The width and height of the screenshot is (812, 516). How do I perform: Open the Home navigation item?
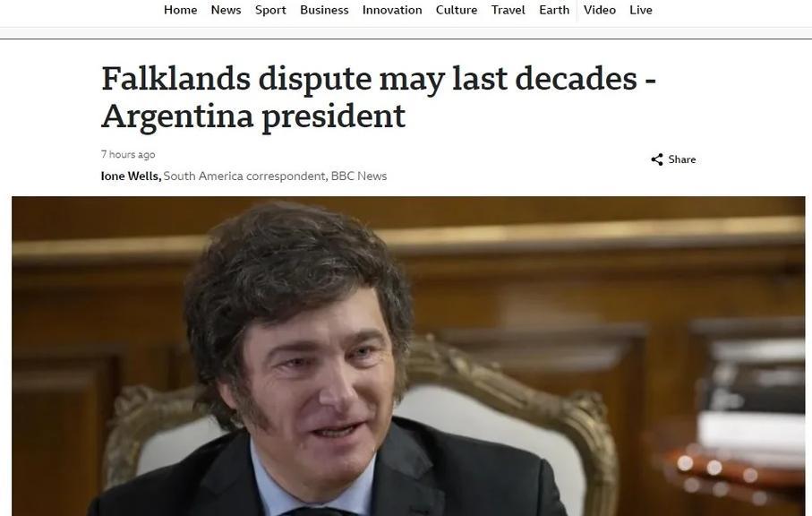pyautogui.click(x=180, y=10)
